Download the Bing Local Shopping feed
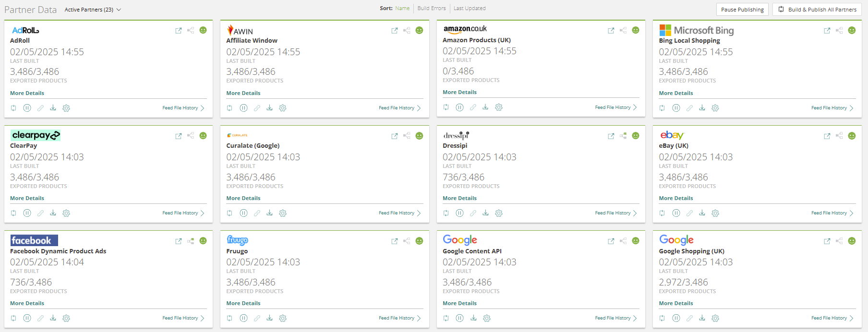 [702, 108]
